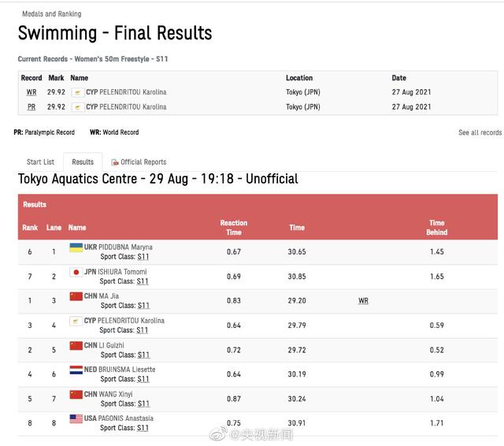Open the Official Reports tab
504x446 pixels.
point(143,162)
